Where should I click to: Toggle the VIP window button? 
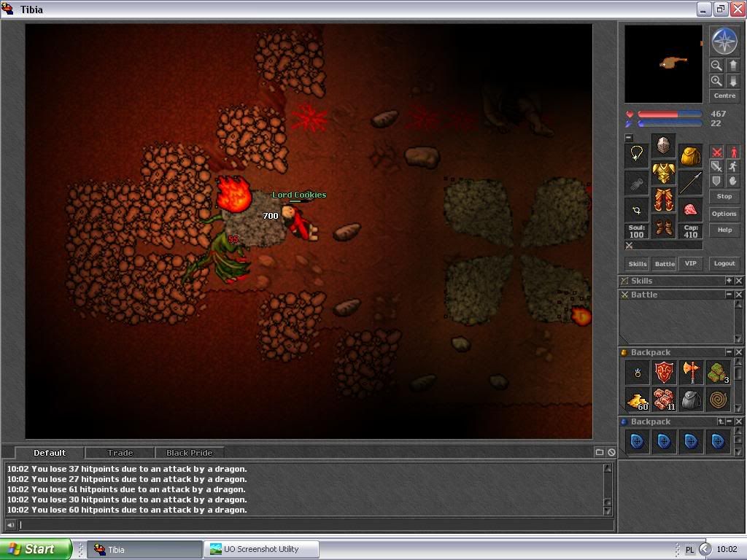691,263
